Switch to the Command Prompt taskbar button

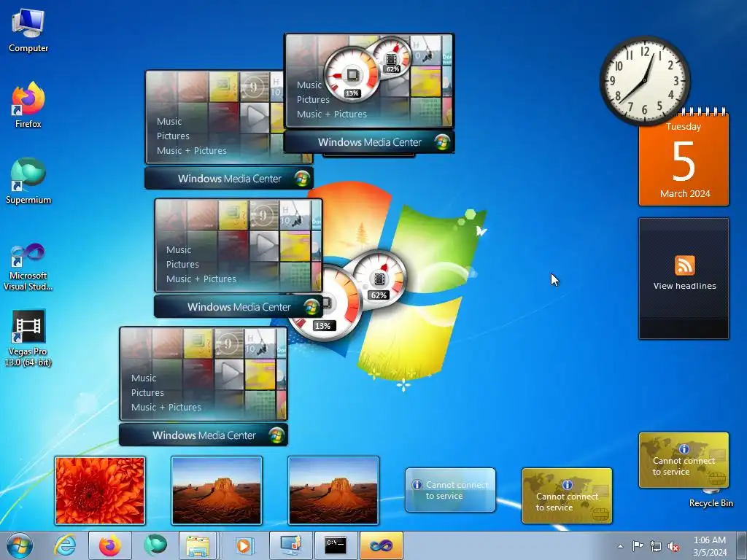[x=336, y=545]
